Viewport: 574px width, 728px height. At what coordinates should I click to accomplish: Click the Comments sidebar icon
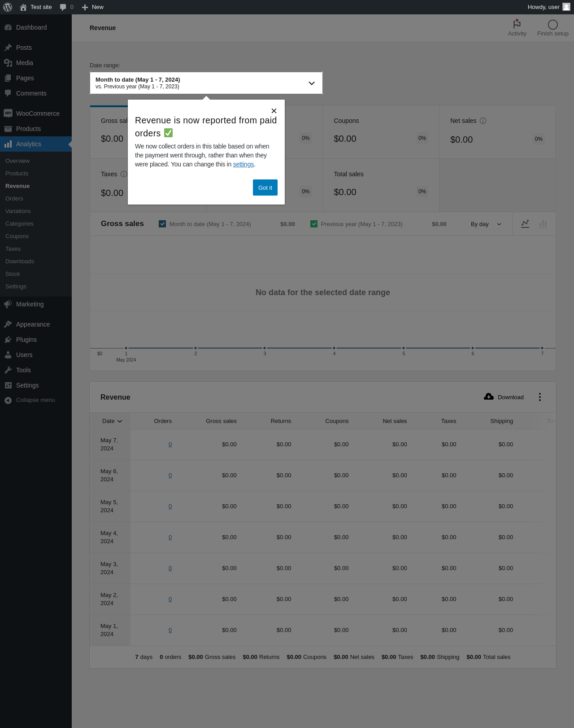pos(8,93)
